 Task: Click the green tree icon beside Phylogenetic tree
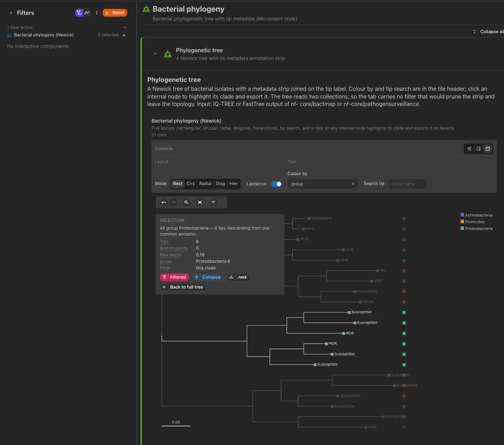tap(168, 54)
